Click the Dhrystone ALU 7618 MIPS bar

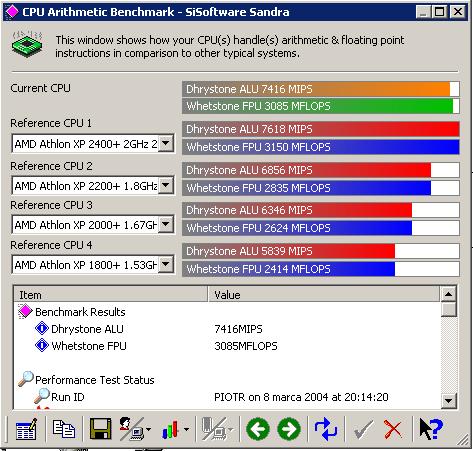click(321, 129)
